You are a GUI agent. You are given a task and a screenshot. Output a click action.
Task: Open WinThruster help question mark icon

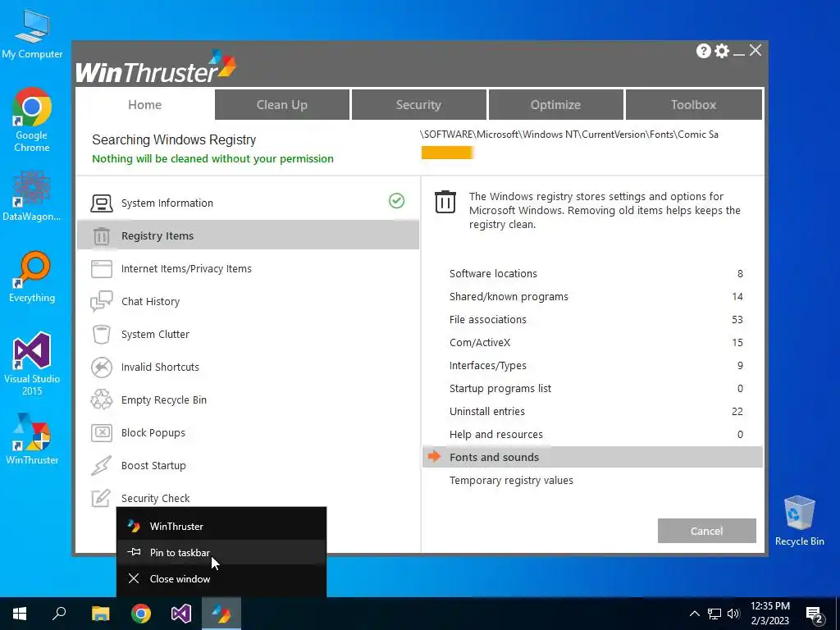click(703, 51)
